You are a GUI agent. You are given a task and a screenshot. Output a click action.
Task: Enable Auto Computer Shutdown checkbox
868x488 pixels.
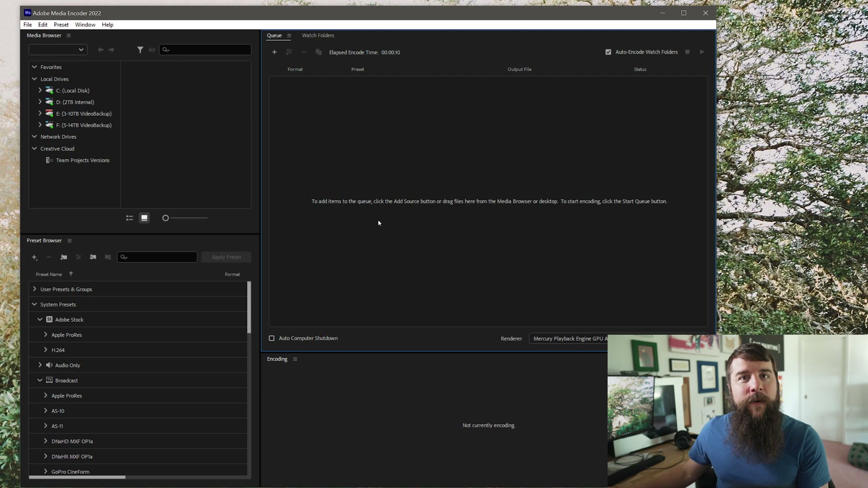coord(272,338)
